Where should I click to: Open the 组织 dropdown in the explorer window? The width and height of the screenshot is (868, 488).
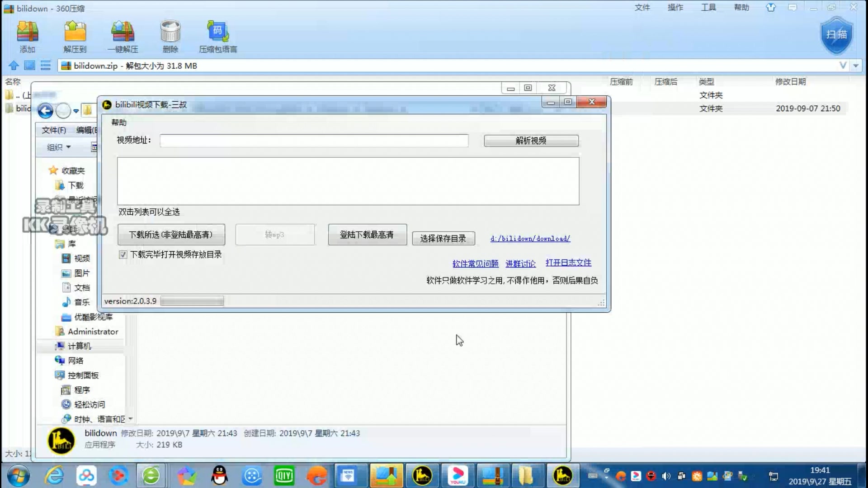(58, 147)
